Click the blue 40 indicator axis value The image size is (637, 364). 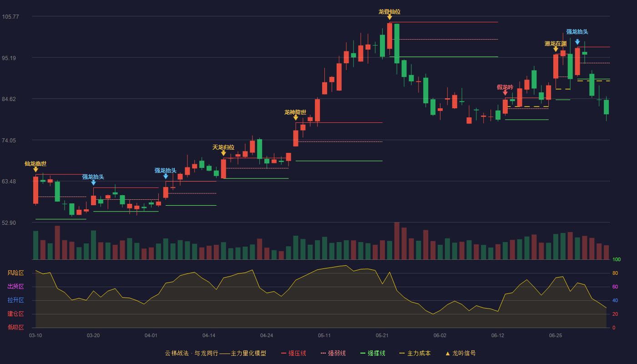pos(615,301)
